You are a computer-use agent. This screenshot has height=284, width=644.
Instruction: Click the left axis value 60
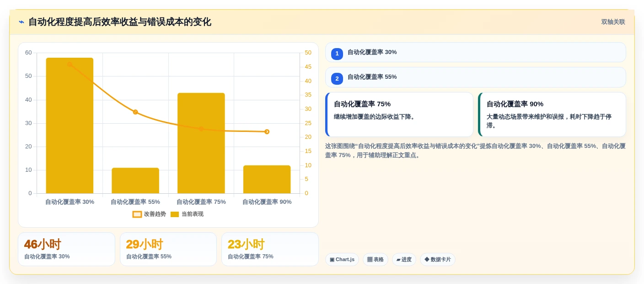(x=28, y=53)
